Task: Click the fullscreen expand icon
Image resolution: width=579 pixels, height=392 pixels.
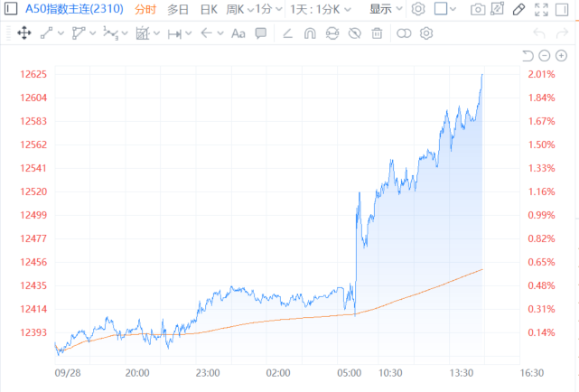Action: [x=541, y=10]
